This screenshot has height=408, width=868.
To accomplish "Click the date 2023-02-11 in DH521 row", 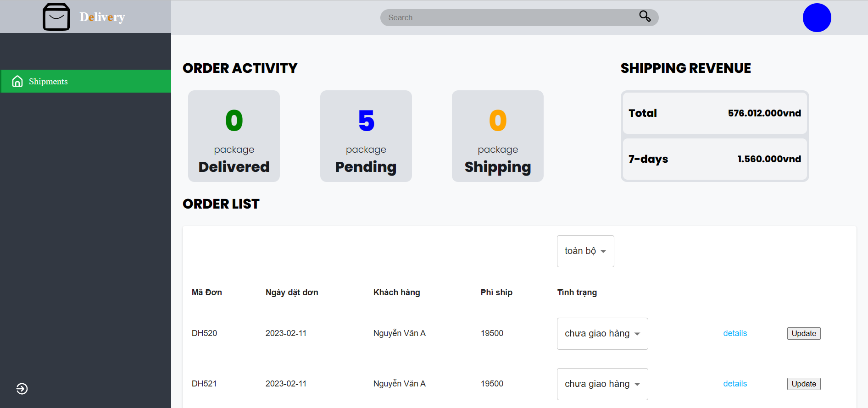I will [x=286, y=384].
